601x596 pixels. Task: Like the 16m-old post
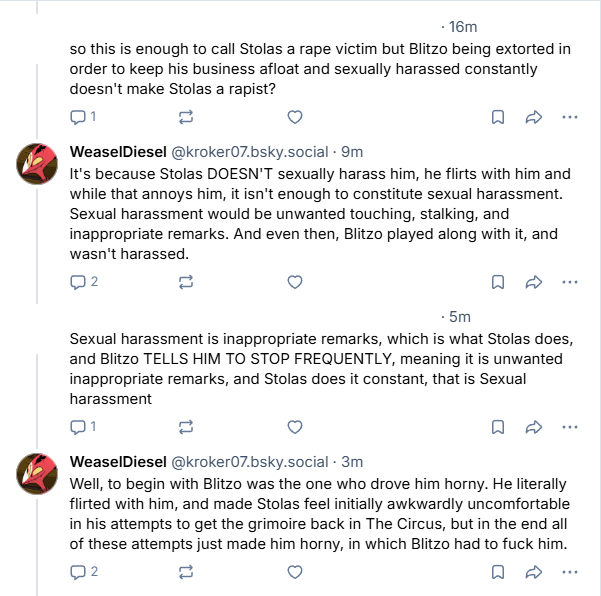tap(294, 117)
